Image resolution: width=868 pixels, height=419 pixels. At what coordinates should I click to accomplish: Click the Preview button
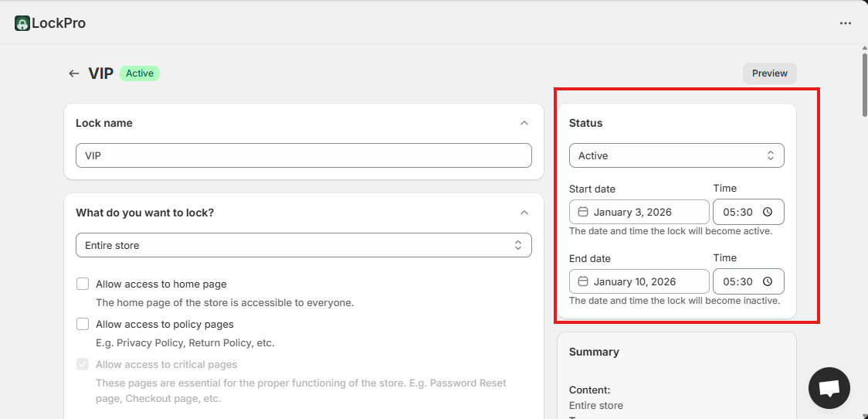click(x=769, y=73)
